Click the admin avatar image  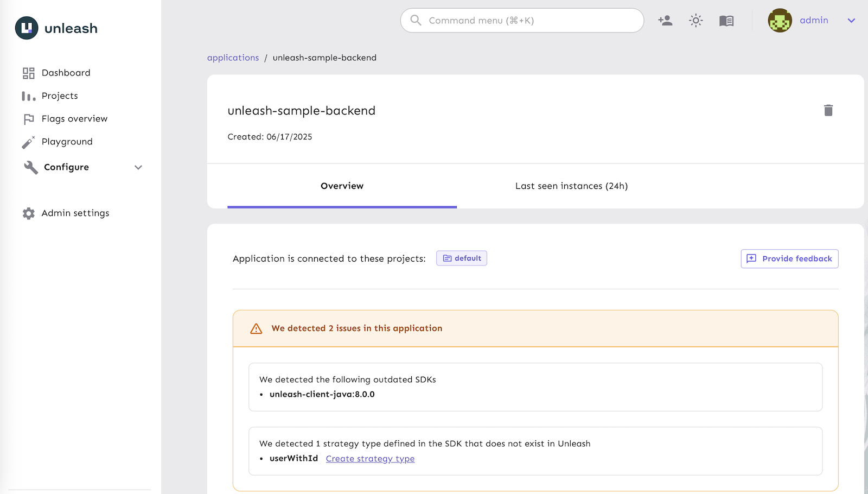tap(780, 21)
